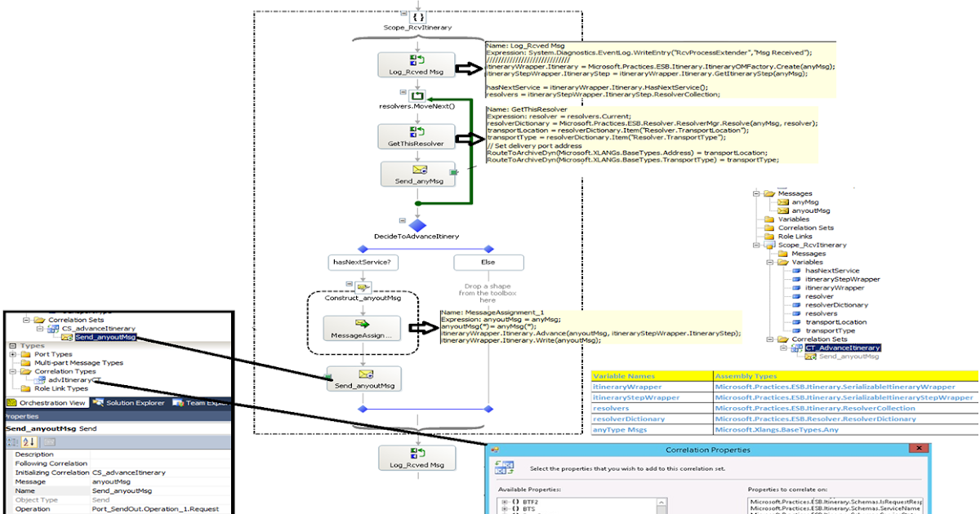Select the Log_Rcved Msg expression shape
980x514 pixels.
(x=416, y=64)
